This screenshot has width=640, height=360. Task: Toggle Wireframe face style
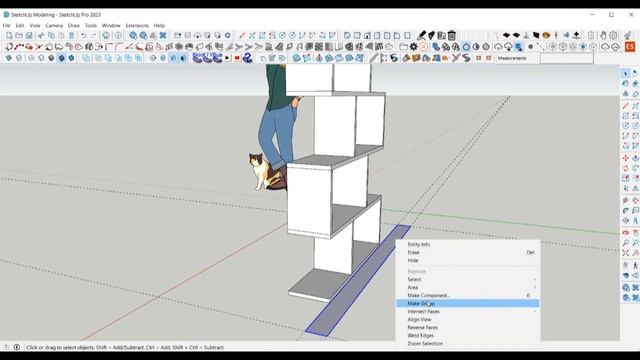coord(31,58)
